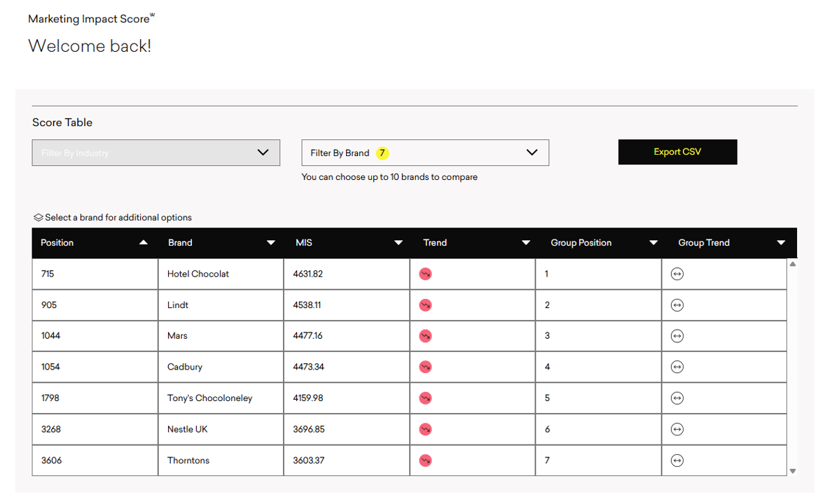Click the Group Position header label
Viewport: 825px width, 504px height.
click(x=581, y=242)
